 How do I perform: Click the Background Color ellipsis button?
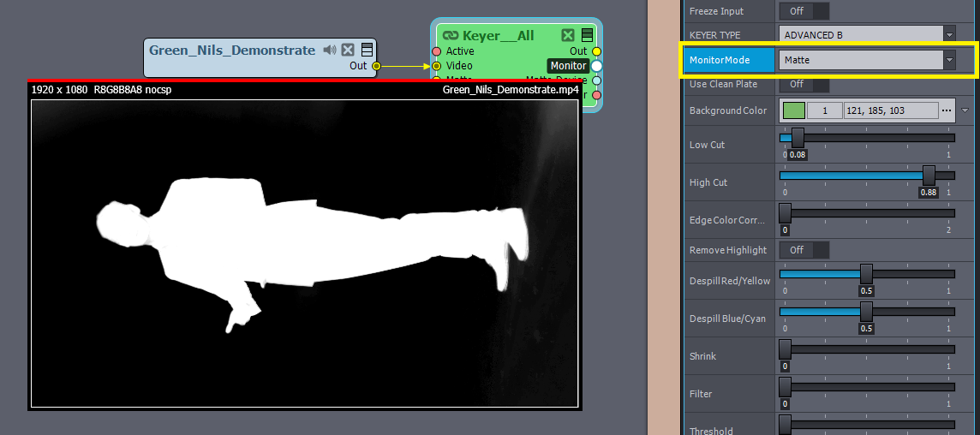tap(947, 110)
